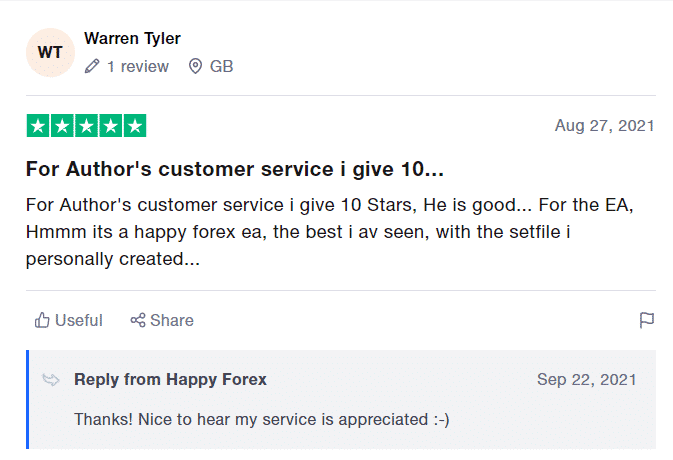The height and width of the screenshot is (460, 673).
Task: Open Warren Tyler's profile name link
Action: (x=132, y=39)
